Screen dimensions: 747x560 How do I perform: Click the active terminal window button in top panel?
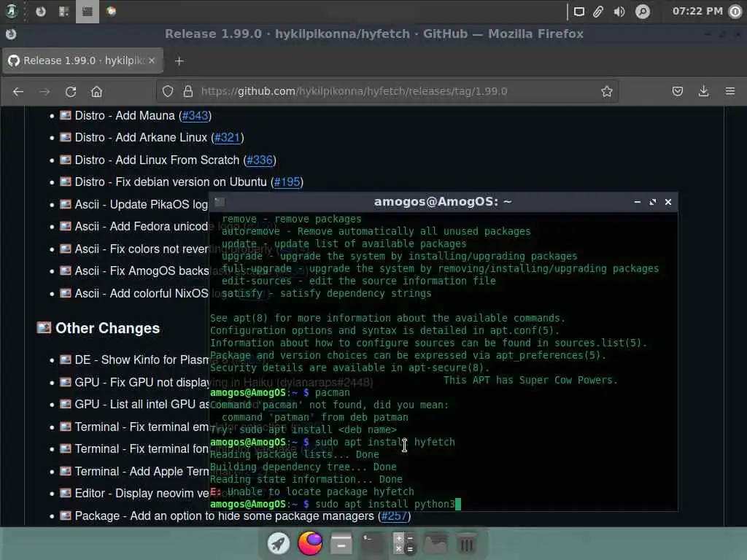pyautogui.click(x=88, y=12)
